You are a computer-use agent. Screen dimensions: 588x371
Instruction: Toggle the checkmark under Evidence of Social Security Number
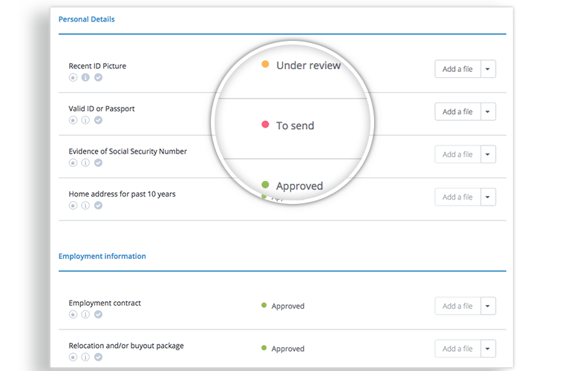pos(98,163)
